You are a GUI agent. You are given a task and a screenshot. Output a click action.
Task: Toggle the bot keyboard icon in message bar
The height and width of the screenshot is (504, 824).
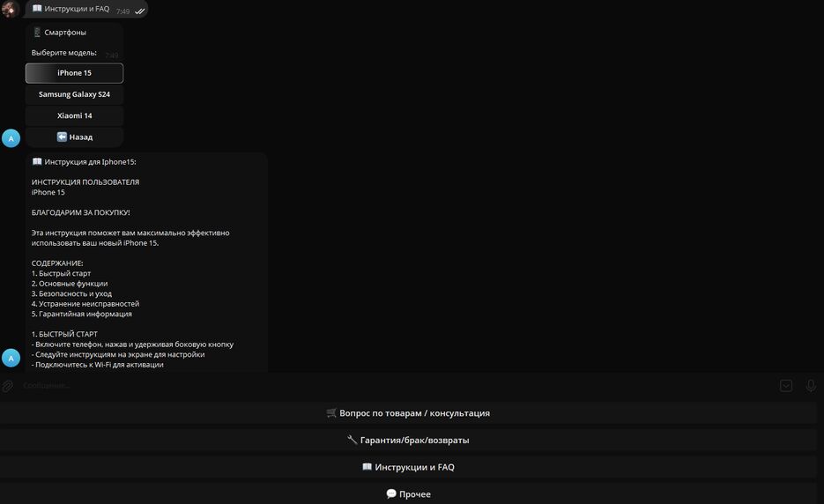tap(786, 386)
